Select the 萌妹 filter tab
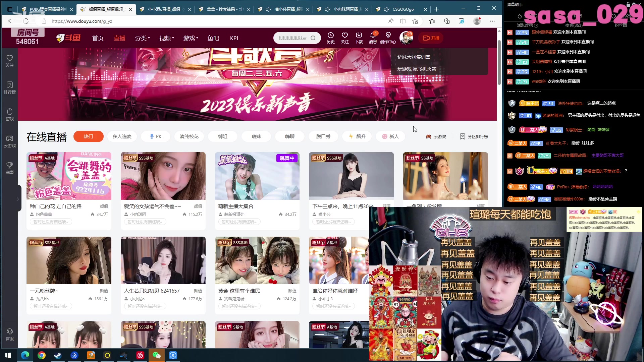The height and width of the screenshot is (362, 644). point(256,136)
